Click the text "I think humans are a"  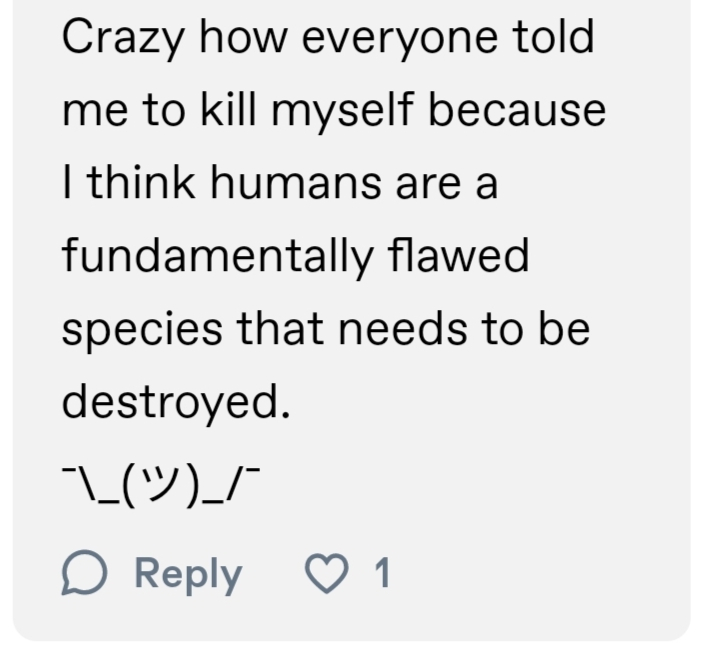coord(279,184)
